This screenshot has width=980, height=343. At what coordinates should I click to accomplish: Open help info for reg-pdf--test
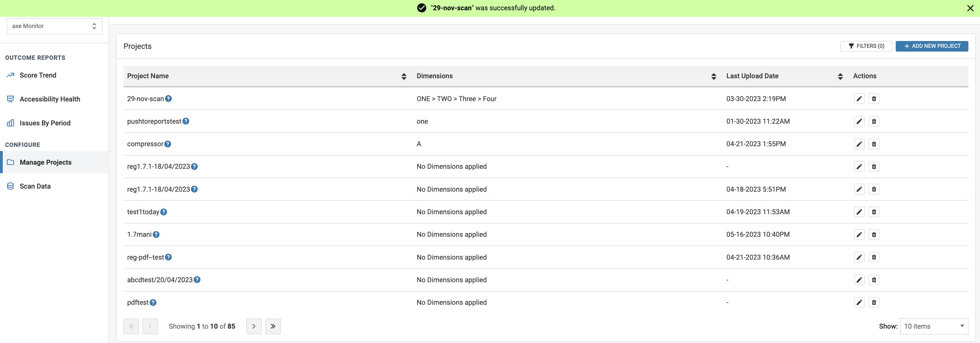tap(169, 257)
